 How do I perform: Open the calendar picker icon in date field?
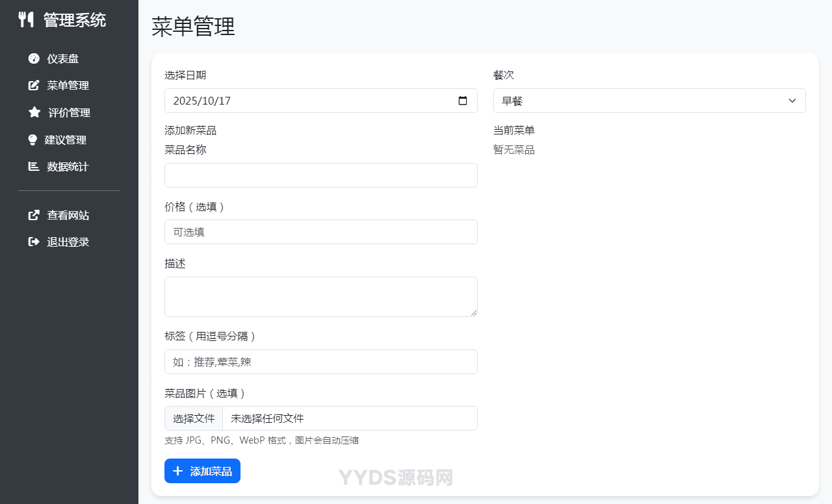click(x=463, y=101)
